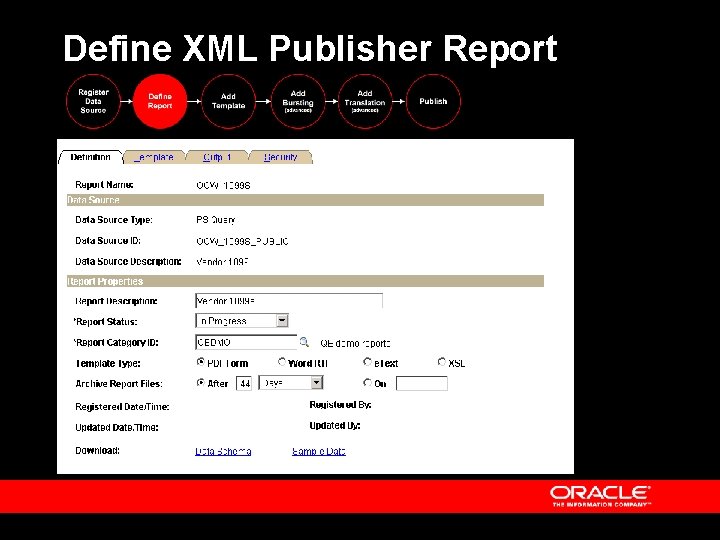Image resolution: width=720 pixels, height=540 pixels.
Task: Click the Data Source Description value
Action: [x=222, y=262]
